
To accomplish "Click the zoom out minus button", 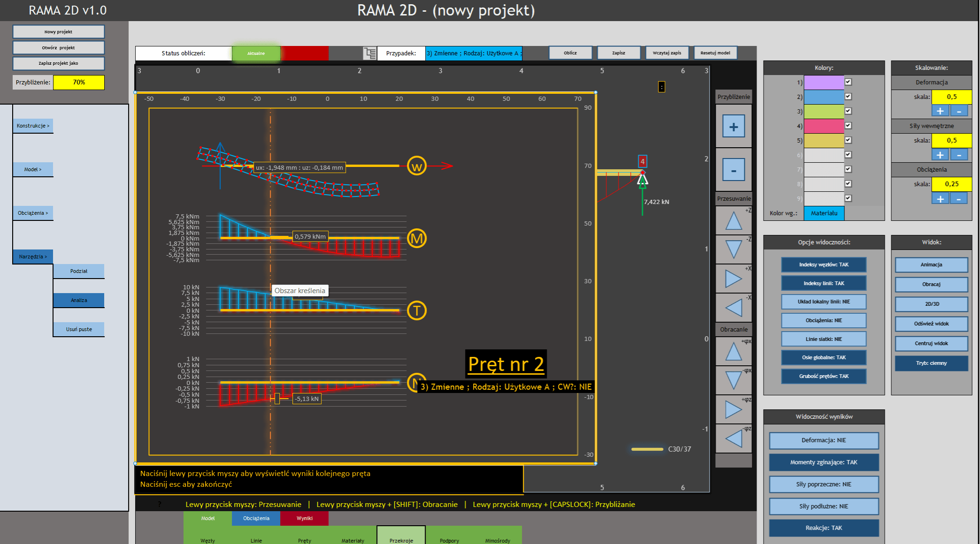I will coord(733,170).
